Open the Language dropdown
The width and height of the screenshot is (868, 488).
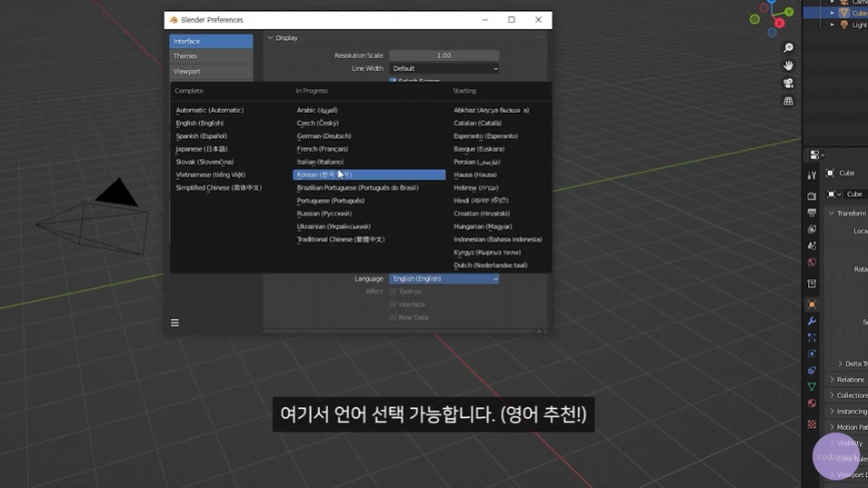pyautogui.click(x=444, y=279)
